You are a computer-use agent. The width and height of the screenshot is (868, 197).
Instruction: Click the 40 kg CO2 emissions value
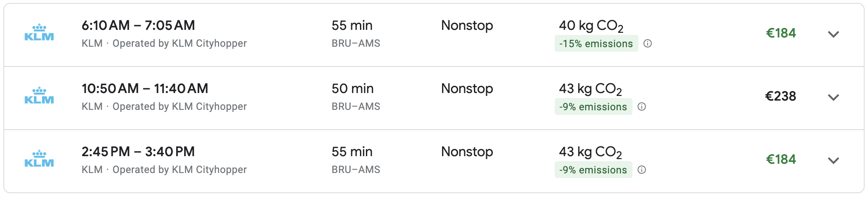(591, 26)
